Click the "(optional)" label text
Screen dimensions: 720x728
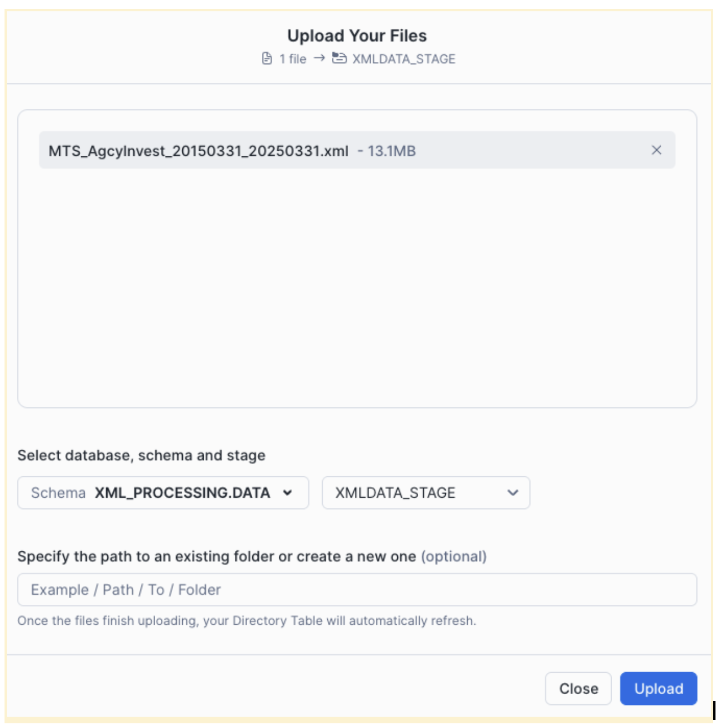[454, 556]
